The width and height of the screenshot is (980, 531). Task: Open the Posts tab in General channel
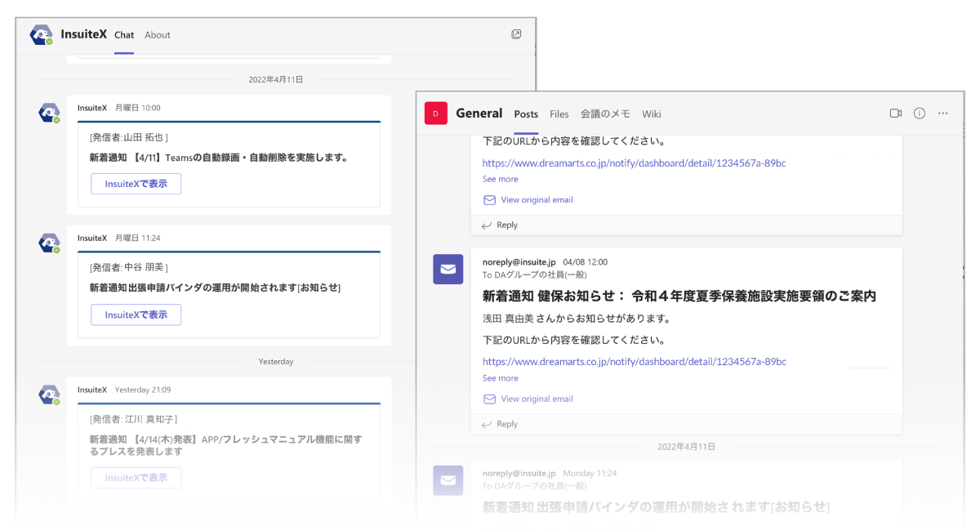pyautogui.click(x=526, y=114)
